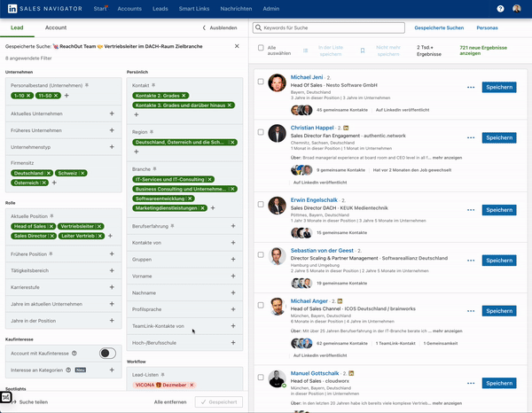Close the saved search panel header
This screenshot has height=413, width=532.
tap(237, 46)
